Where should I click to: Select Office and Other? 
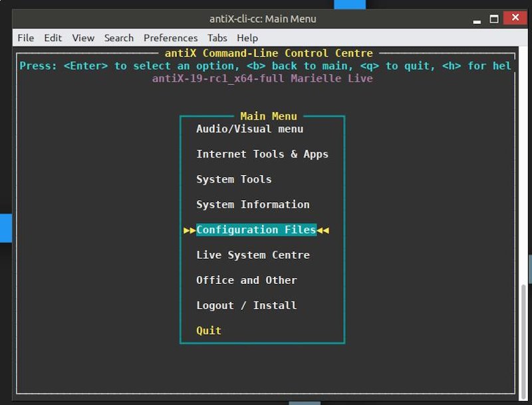coord(246,280)
